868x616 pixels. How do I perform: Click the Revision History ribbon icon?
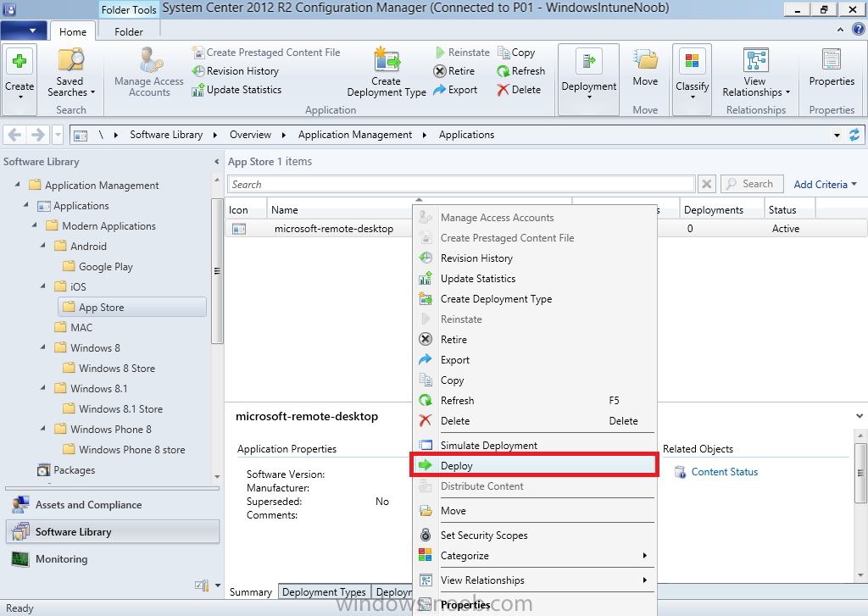(198, 71)
